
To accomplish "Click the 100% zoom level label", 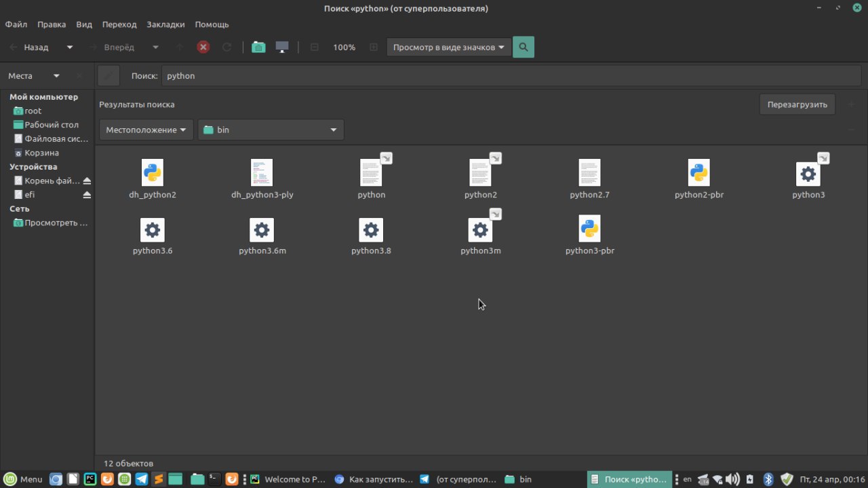I will point(344,48).
